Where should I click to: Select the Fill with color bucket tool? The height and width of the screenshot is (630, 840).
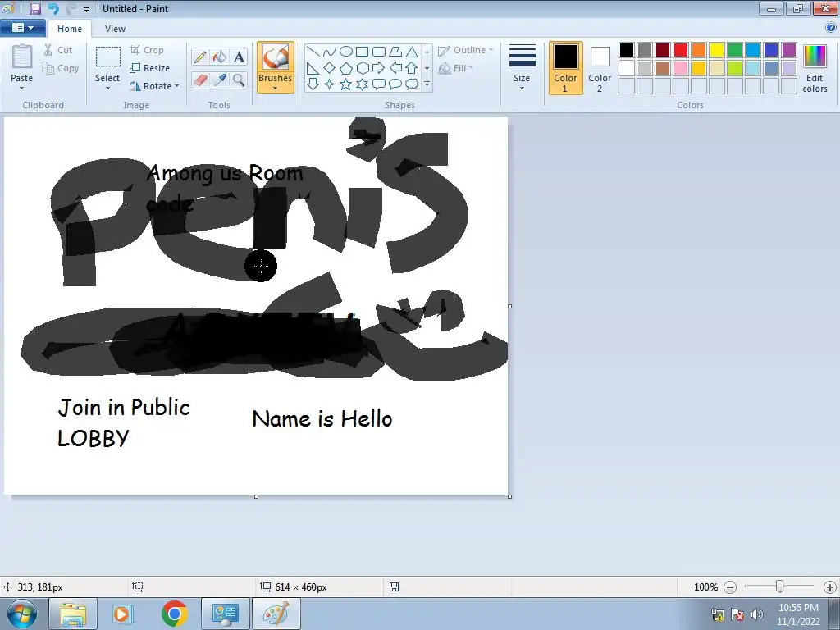[x=220, y=57]
